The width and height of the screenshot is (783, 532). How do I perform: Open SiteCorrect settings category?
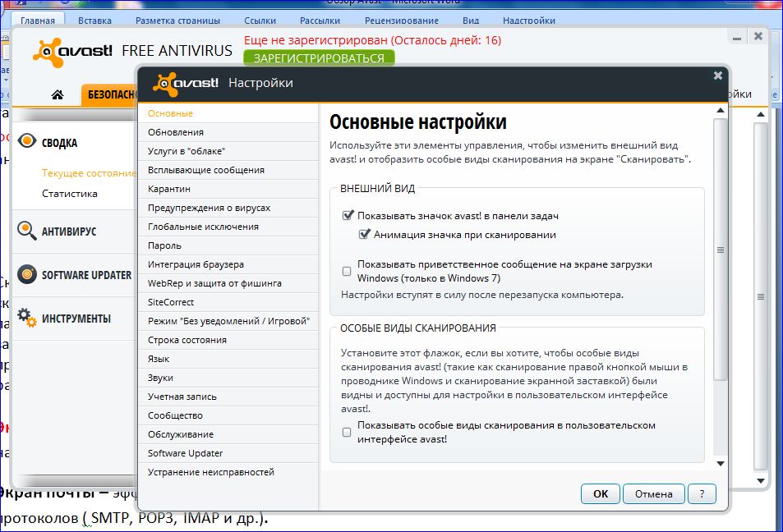pyautogui.click(x=228, y=302)
